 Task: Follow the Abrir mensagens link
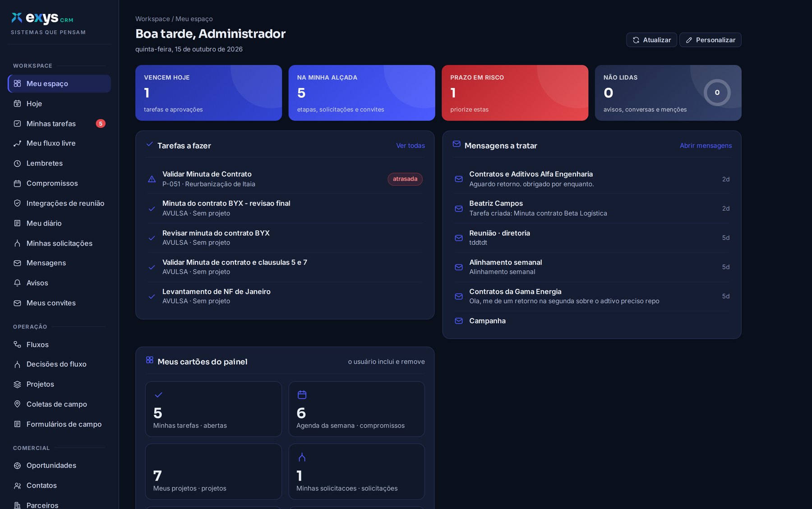pos(706,145)
